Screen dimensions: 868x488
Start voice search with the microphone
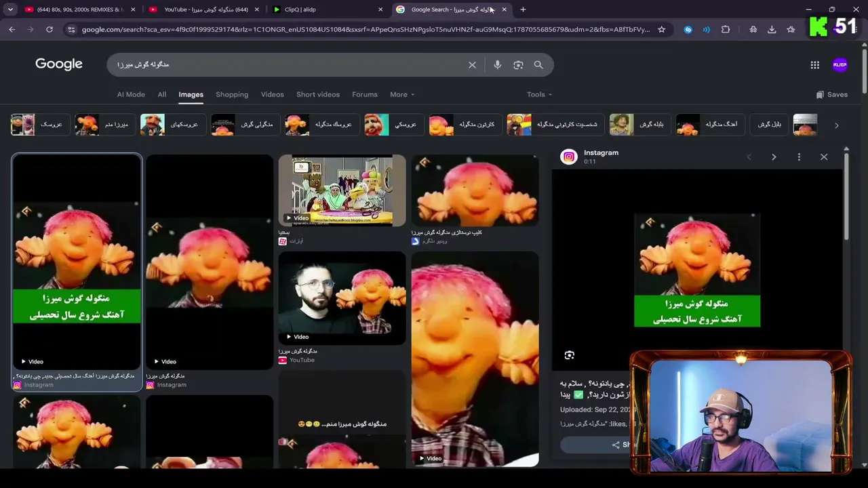tap(498, 64)
